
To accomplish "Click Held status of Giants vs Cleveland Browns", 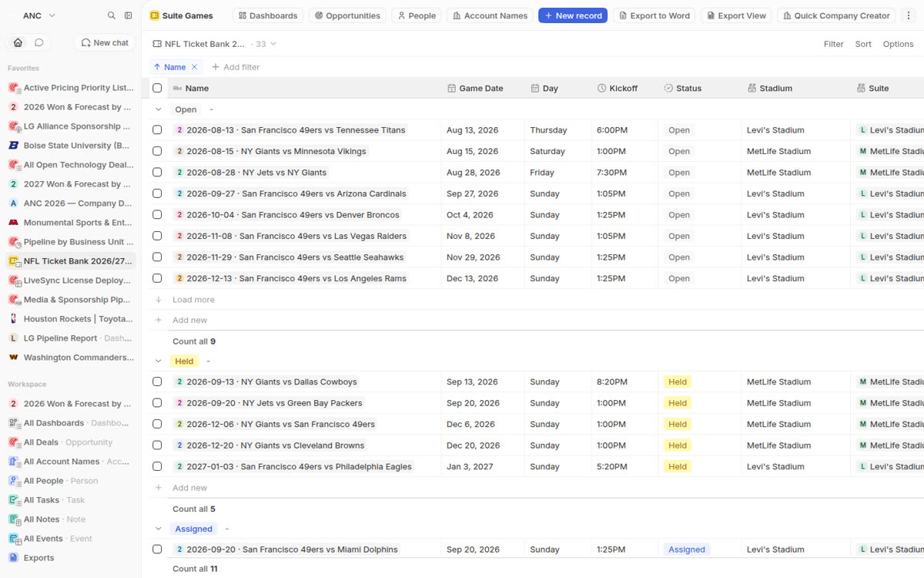I will coord(678,445).
